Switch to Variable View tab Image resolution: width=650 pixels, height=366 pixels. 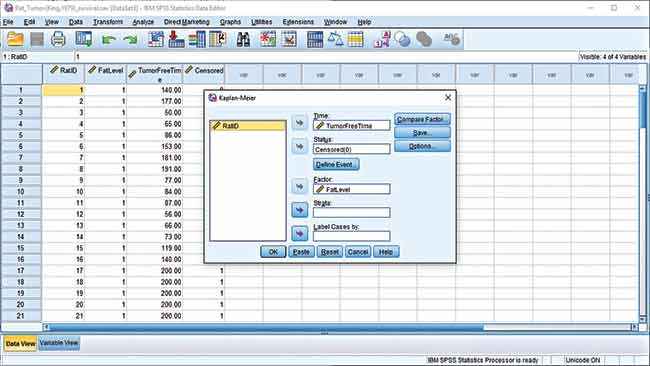click(59, 343)
